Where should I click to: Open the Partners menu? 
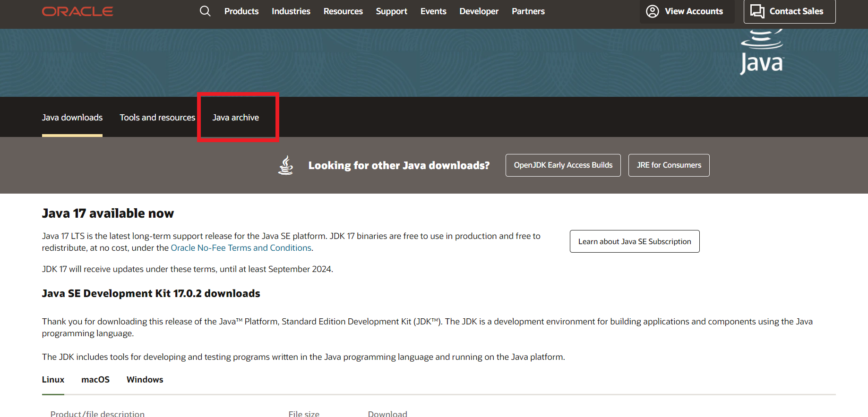(x=528, y=11)
